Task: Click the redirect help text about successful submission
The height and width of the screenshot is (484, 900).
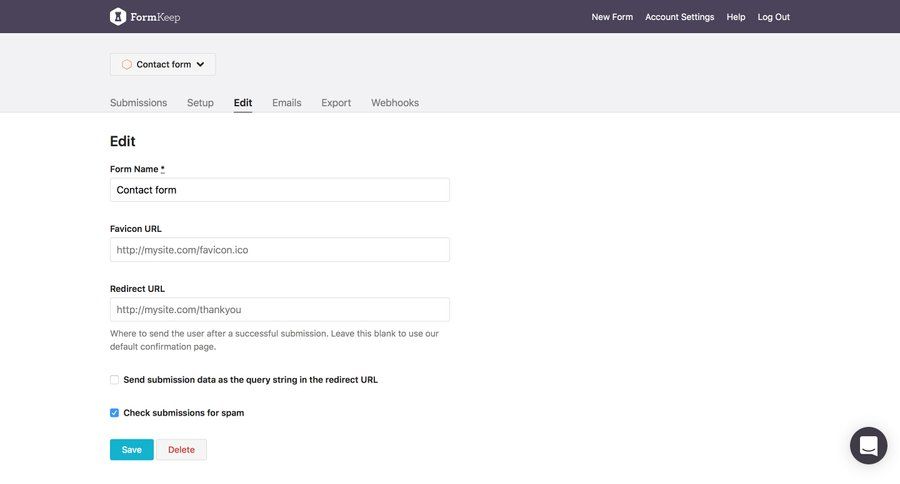Action: click(274, 340)
